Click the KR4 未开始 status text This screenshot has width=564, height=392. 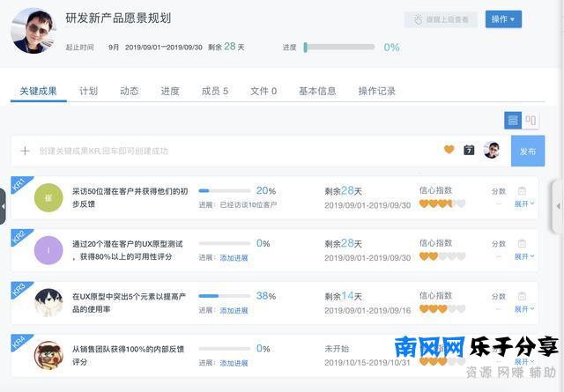(x=337, y=349)
